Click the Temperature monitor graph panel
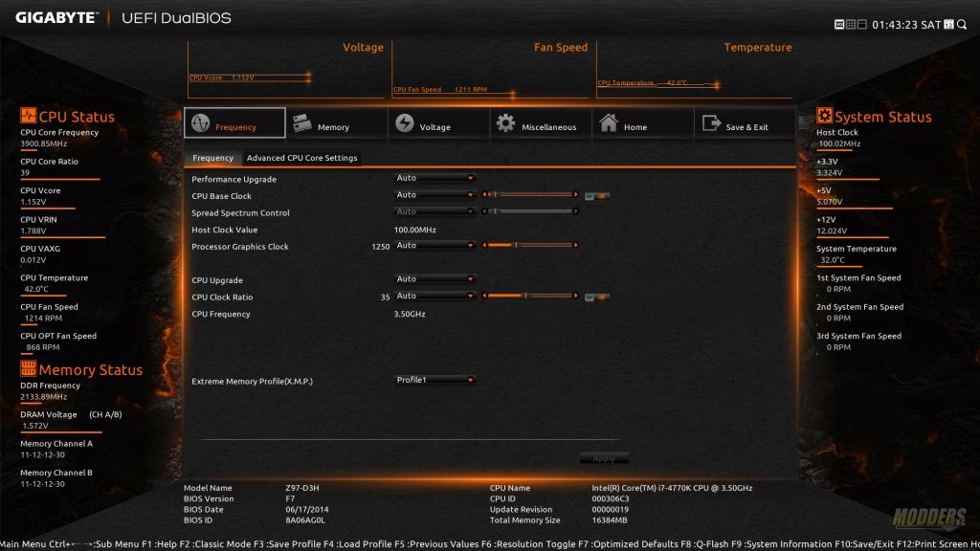The width and height of the screenshot is (980, 551). [695, 69]
